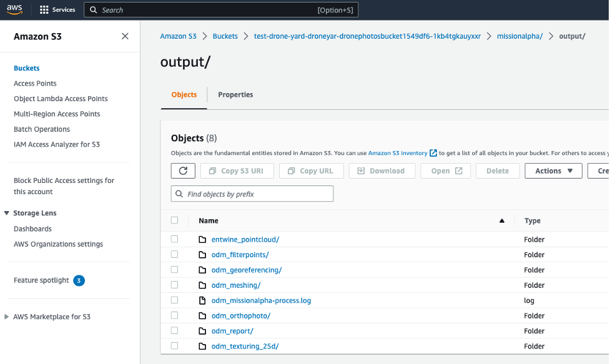Go to the AWS console home logo
Screen dimensions: 610x364
click(x=15, y=9)
